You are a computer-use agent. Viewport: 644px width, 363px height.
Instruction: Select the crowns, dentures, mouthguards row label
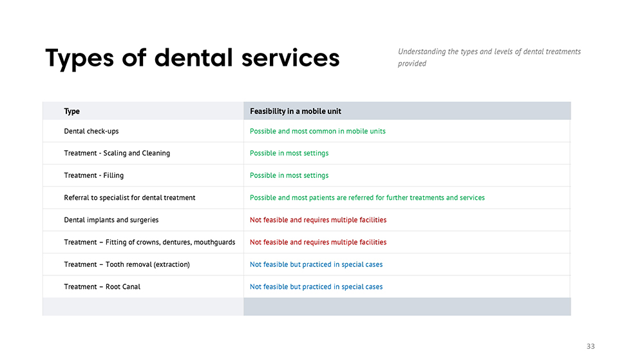pyautogui.click(x=149, y=242)
